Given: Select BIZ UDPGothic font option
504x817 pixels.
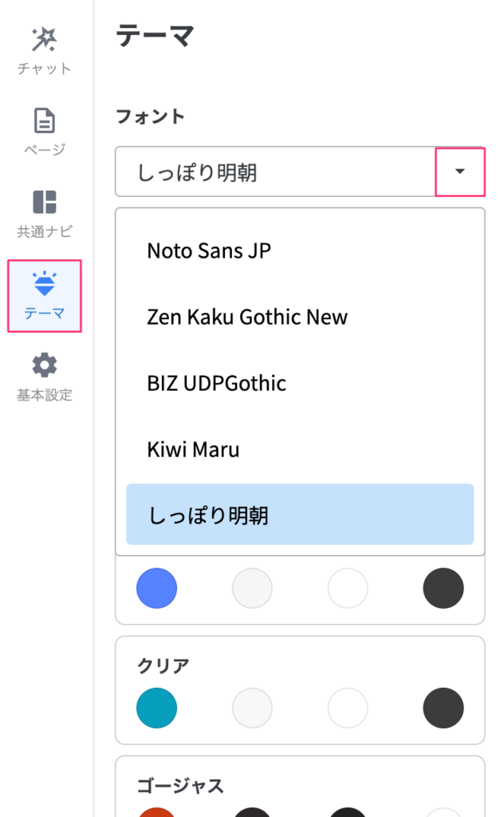Looking at the screenshot, I should click(216, 382).
